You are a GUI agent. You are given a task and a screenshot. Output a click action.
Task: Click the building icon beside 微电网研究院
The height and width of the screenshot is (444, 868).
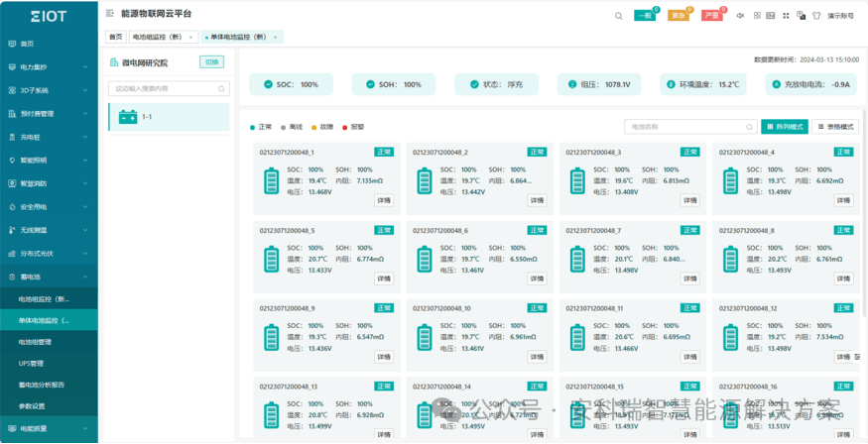pos(114,62)
